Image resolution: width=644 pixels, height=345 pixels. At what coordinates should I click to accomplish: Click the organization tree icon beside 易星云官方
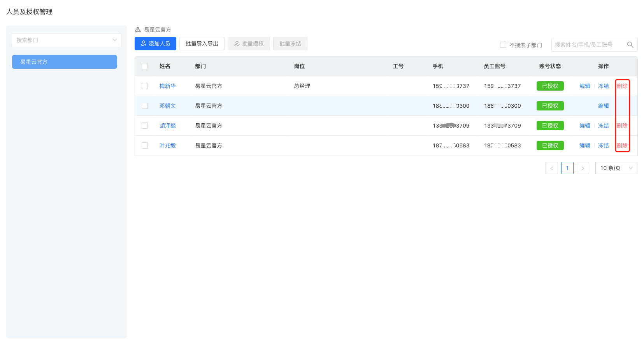(x=138, y=30)
